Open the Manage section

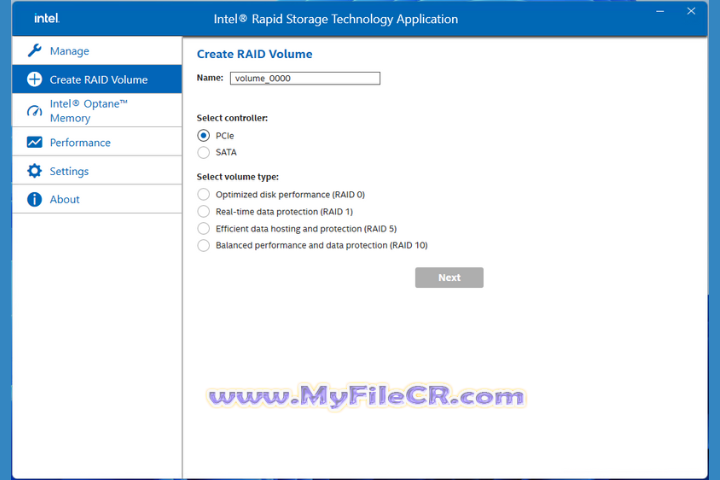(x=97, y=51)
